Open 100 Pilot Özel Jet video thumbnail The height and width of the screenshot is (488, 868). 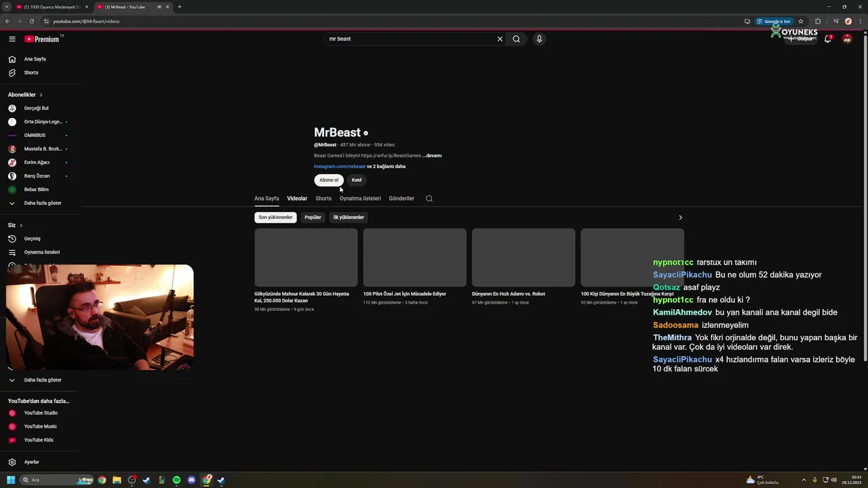tap(414, 258)
